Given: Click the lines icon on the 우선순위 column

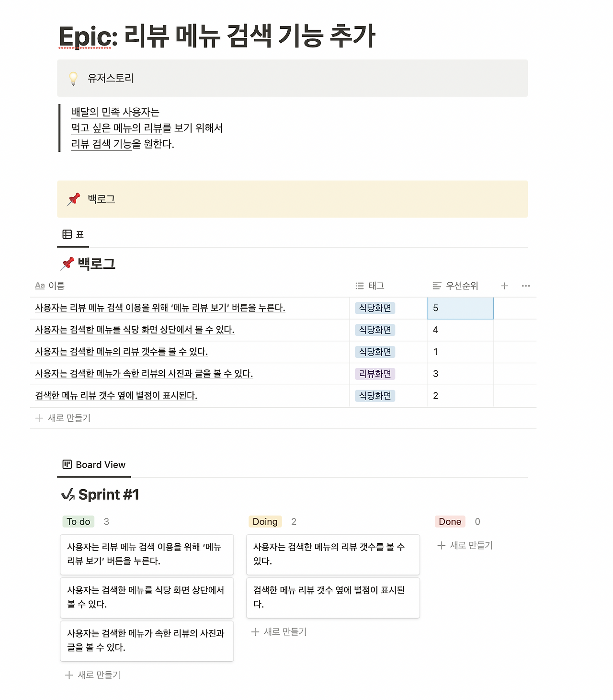Looking at the screenshot, I should 436,286.
